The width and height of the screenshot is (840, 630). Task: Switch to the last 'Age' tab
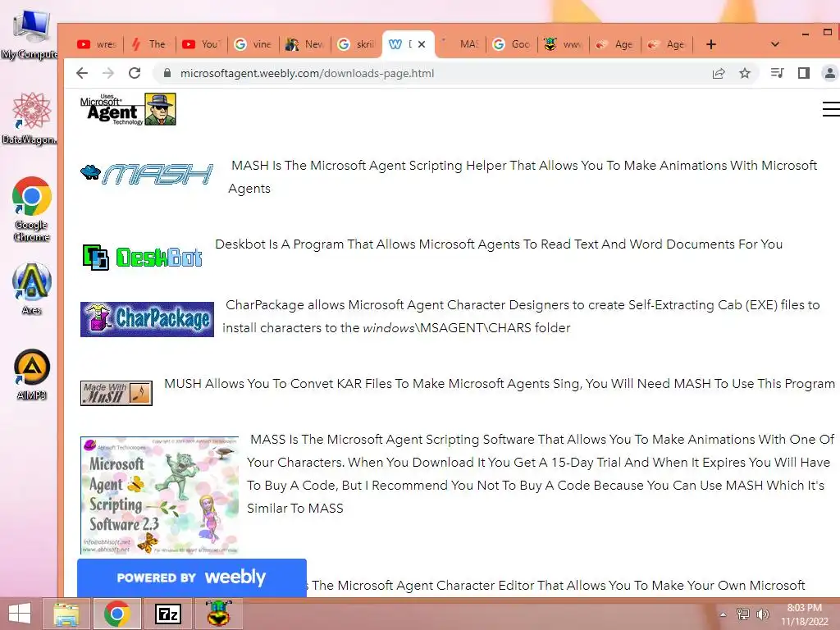click(x=668, y=44)
